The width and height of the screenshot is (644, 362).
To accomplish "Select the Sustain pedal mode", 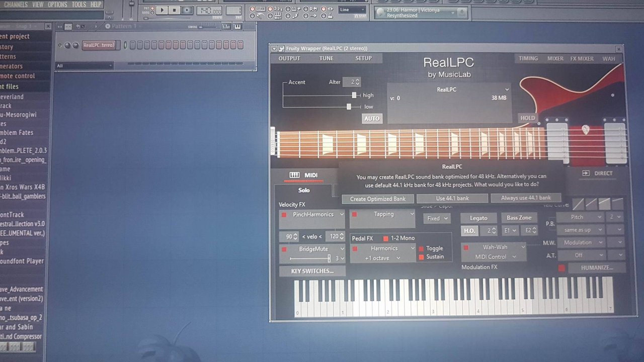I will (421, 257).
